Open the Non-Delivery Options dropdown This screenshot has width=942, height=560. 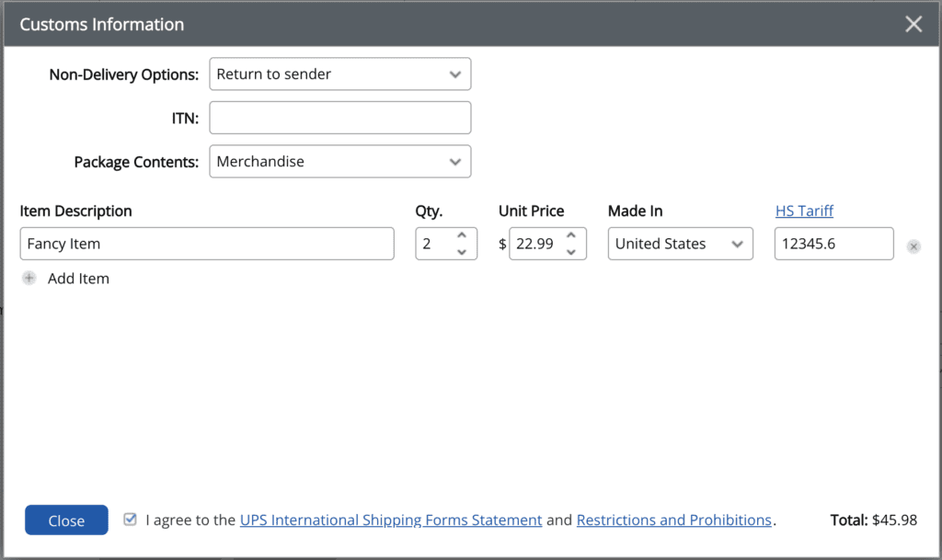340,74
